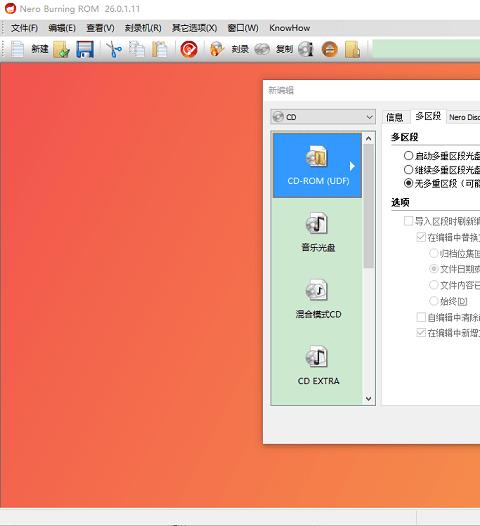Open the 查看(V) menu
The height and width of the screenshot is (526, 480).
coord(100,28)
